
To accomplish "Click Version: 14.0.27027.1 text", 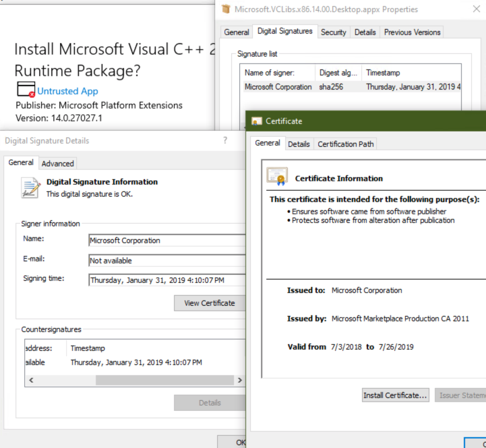I will (59, 118).
